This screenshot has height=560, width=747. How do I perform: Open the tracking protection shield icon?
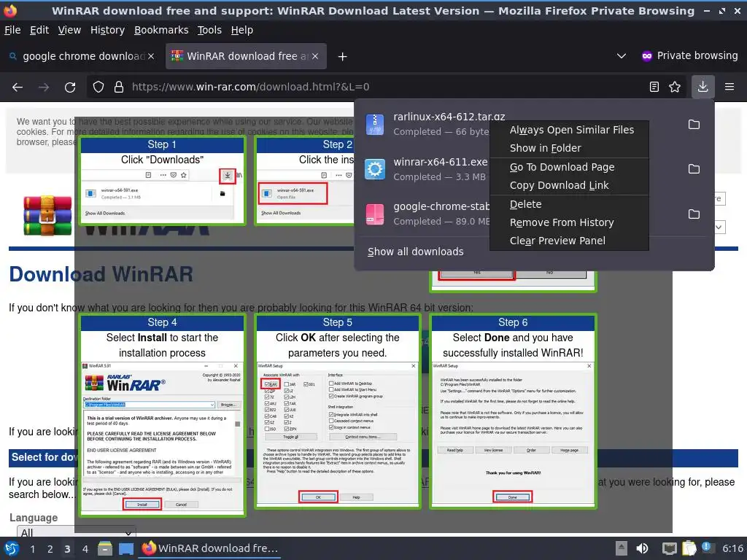98,87
